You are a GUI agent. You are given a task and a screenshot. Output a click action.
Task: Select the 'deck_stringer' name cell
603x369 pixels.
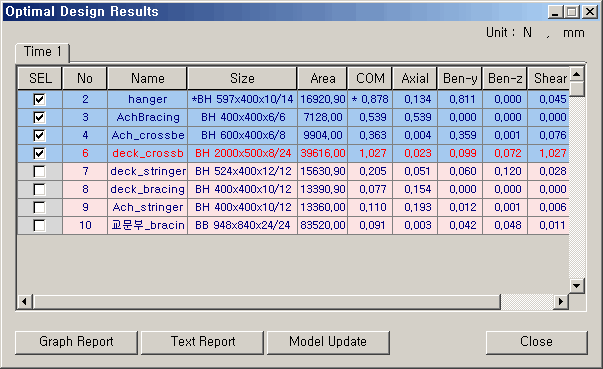[148, 171]
